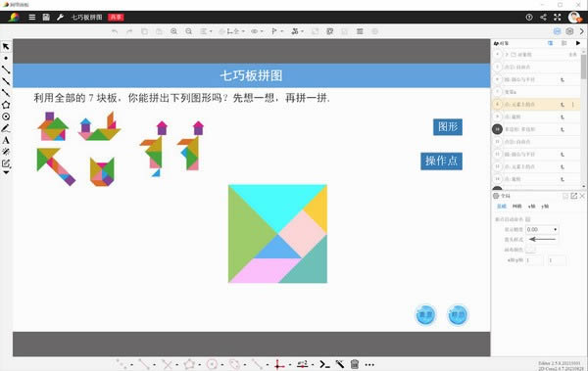Click the command prompt icon at bottom
This screenshot has height=371, width=588.
(x=324, y=364)
